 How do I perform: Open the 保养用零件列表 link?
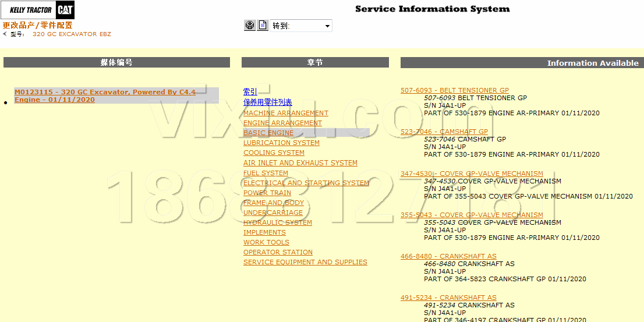tap(267, 102)
